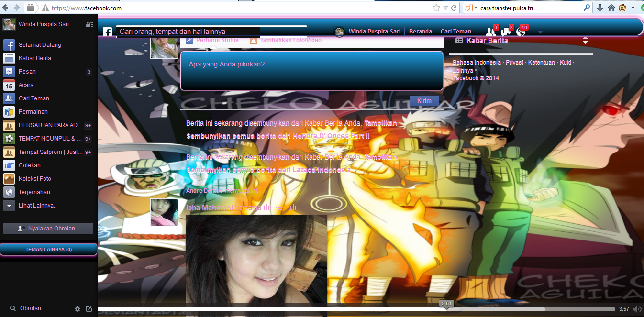This screenshot has height=317, width=644.
Task: Click the Terjemahan globe icon
Action: [9, 192]
